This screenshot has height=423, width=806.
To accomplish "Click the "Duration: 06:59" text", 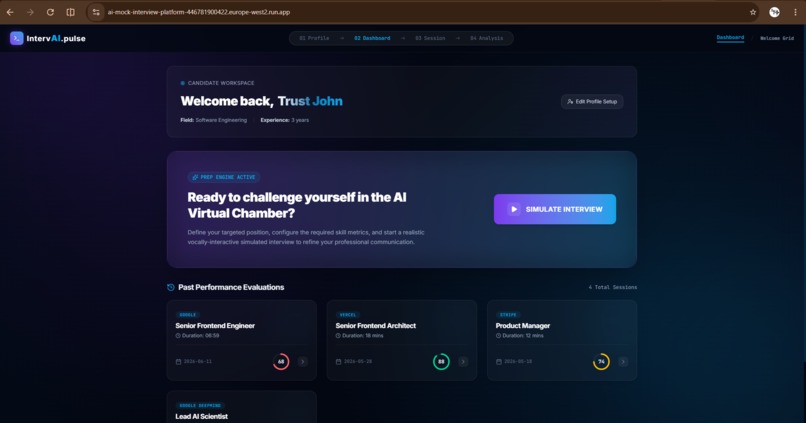I will click(x=200, y=336).
